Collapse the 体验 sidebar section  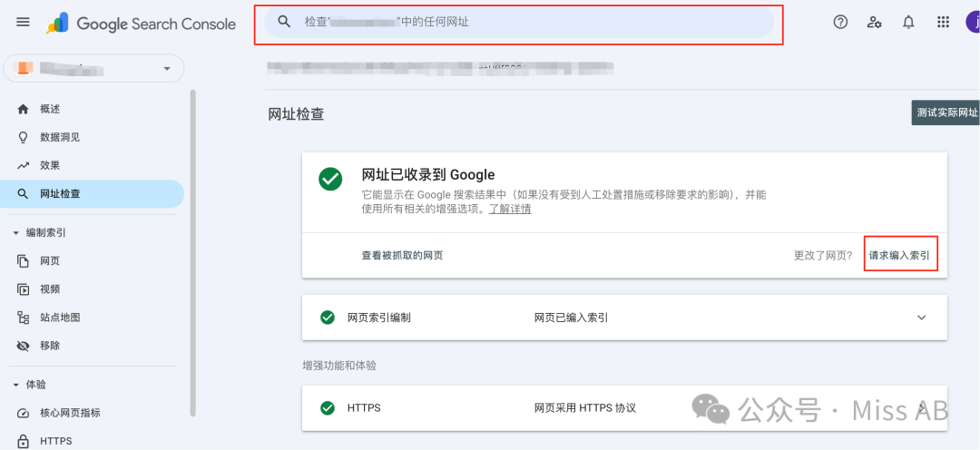pyautogui.click(x=16, y=385)
